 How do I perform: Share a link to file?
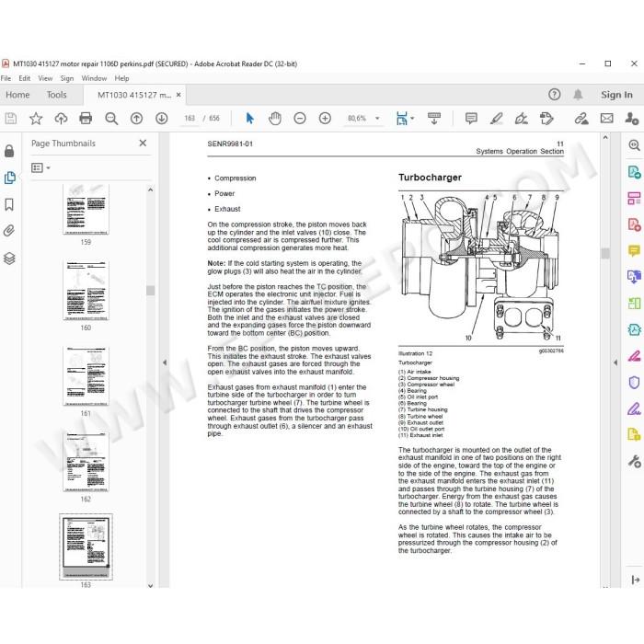click(581, 119)
